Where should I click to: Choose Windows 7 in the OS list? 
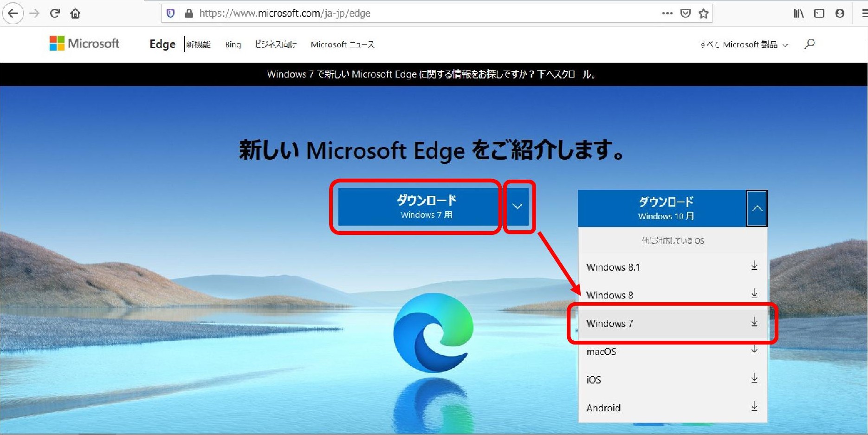(x=673, y=323)
